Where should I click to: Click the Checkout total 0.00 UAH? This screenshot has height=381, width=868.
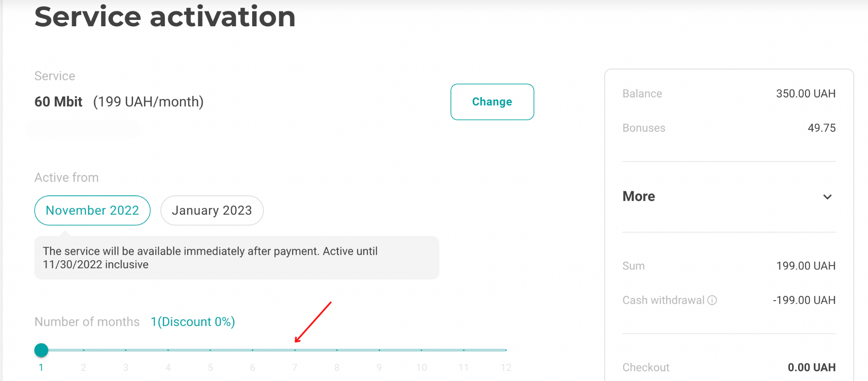tap(812, 367)
